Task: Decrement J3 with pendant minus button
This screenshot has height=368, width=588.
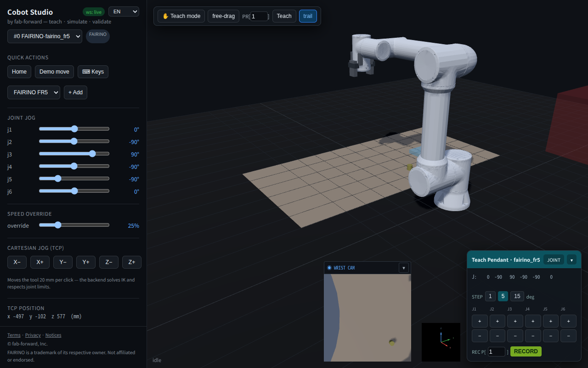Action: pyautogui.click(x=515, y=336)
